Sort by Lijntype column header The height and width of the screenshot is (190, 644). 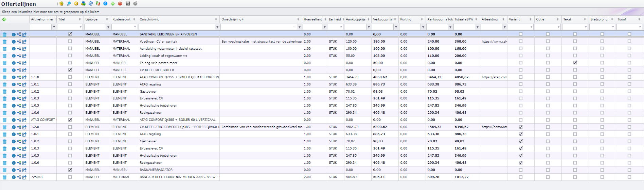point(91,19)
